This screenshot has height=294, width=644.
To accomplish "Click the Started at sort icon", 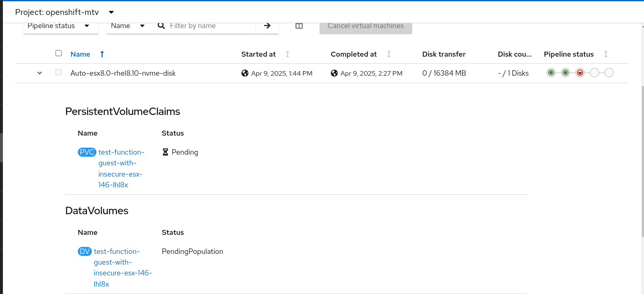I will click(x=288, y=54).
